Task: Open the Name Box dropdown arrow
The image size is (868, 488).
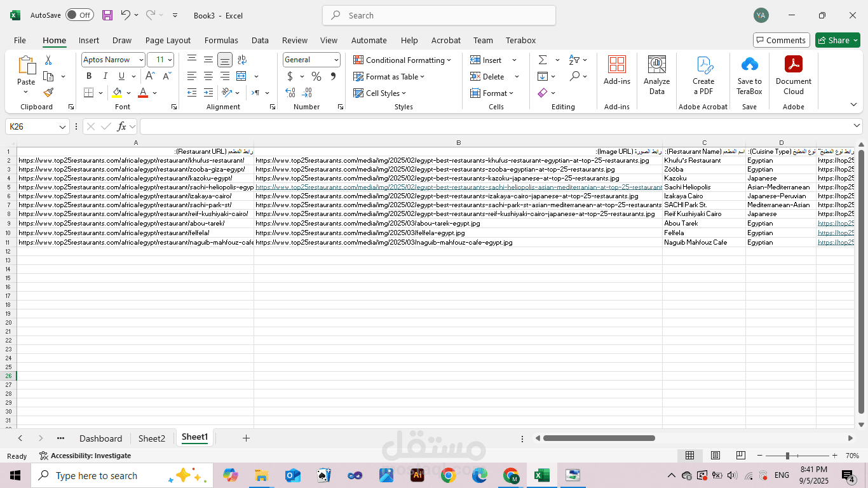Action: (x=62, y=126)
